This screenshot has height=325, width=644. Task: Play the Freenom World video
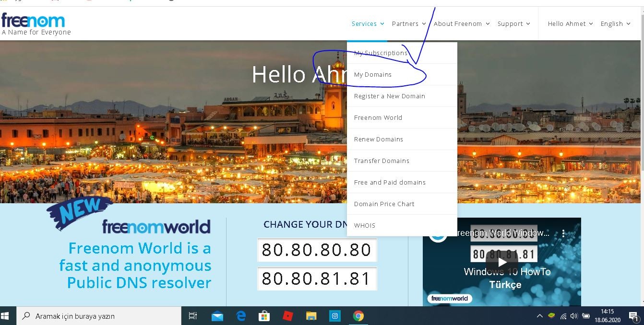pos(502,262)
